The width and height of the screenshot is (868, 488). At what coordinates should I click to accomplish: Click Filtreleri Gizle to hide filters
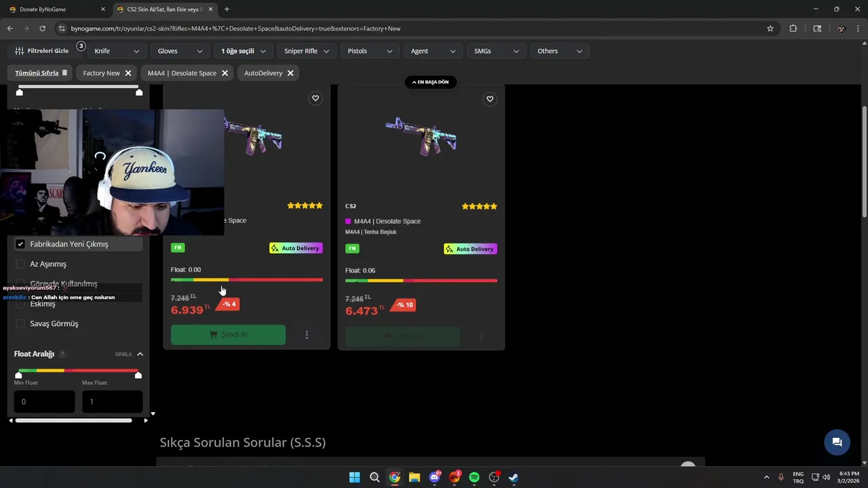pos(41,51)
